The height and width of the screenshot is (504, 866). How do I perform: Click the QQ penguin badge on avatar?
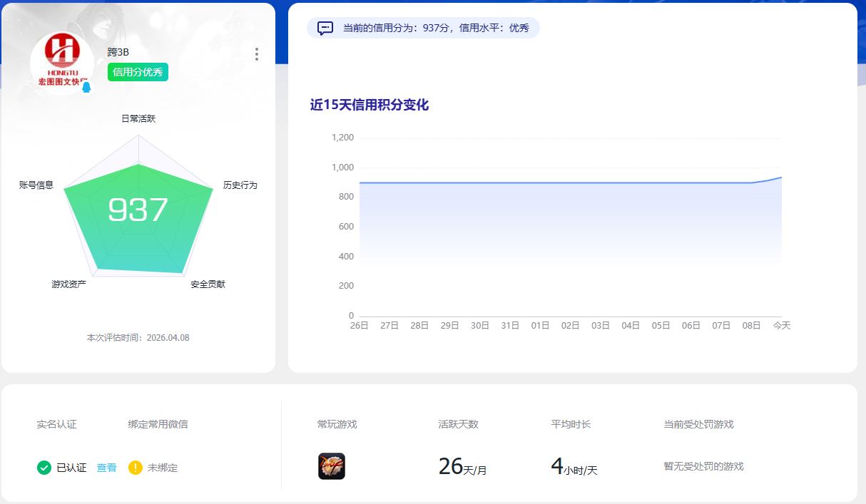point(86,88)
